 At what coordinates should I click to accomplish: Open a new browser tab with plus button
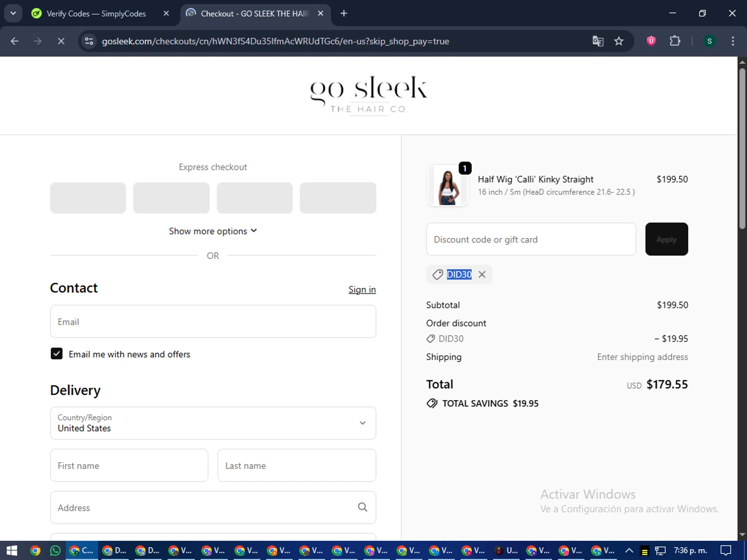344,13
